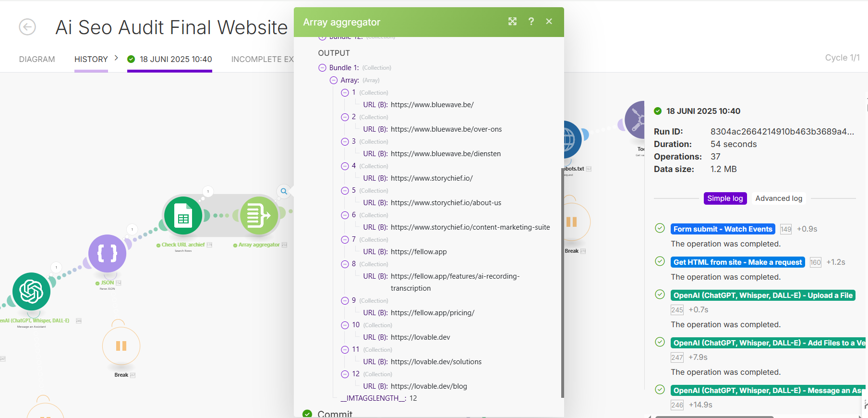Click the https://lovable.dev URL value
Screen dimensions: 868x418
421,337
